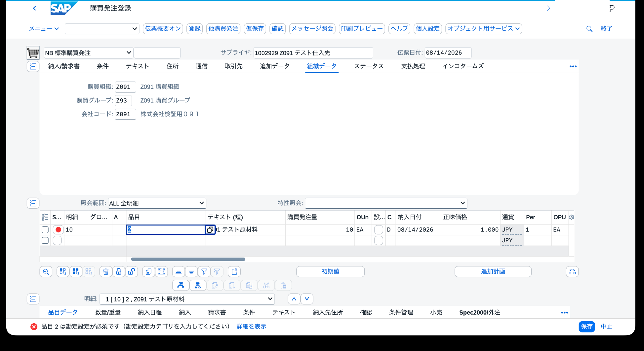This screenshot has height=351, width=644.
Task: Switch to the 条件 header tab
Action: point(103,66)
